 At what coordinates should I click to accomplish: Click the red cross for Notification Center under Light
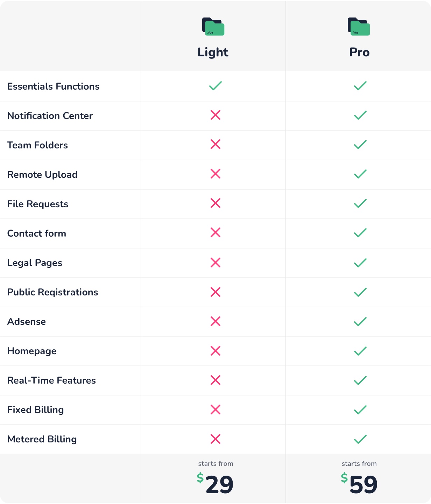215,115
